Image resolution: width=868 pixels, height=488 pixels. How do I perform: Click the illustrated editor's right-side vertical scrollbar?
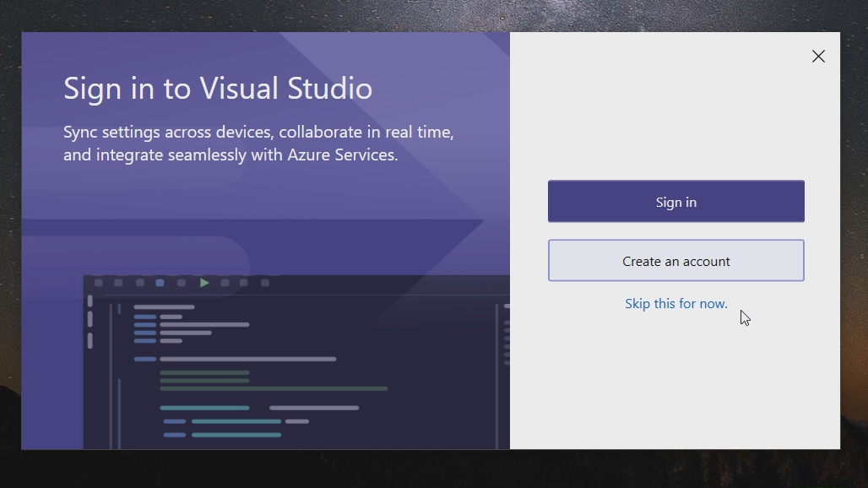(496, 371)
